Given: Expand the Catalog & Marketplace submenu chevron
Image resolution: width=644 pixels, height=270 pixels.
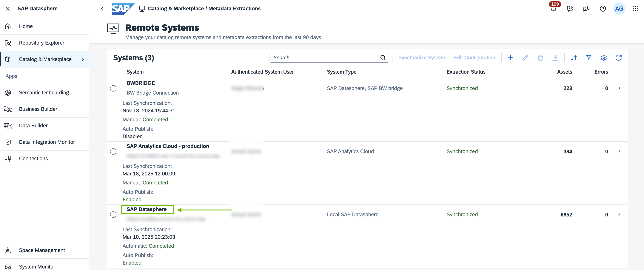Looking at the screenshot, I should point(83,59).
